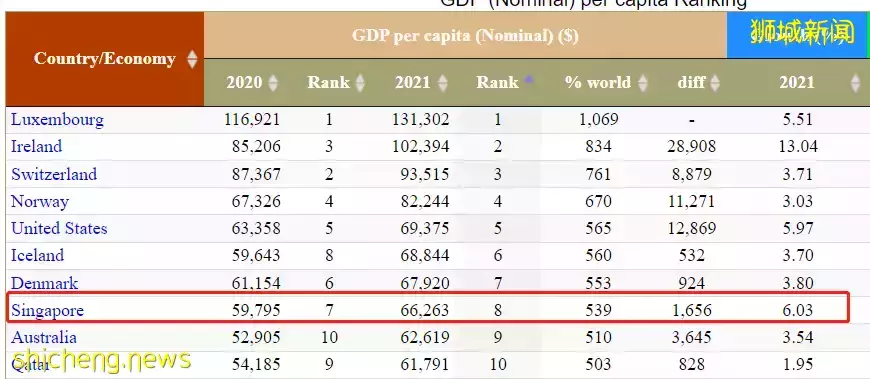
Task: Sort the diff column arrows
Action: (715, 83)
